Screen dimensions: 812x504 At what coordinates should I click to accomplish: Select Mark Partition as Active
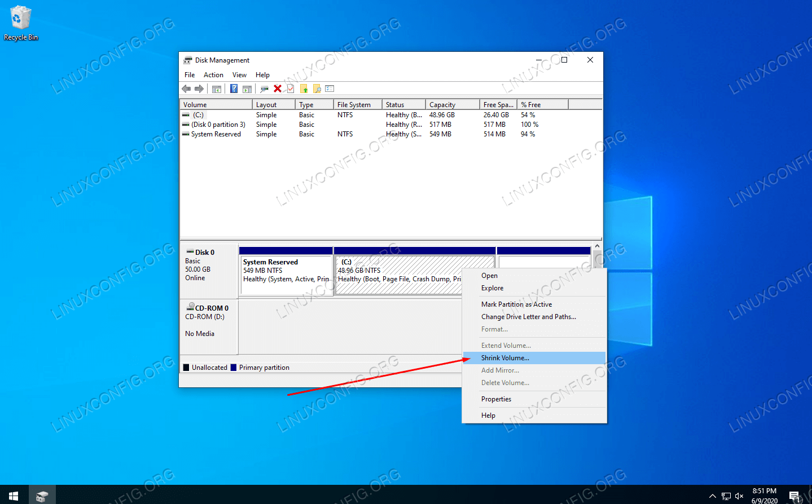pyautogui.click(x=534, y=304)
